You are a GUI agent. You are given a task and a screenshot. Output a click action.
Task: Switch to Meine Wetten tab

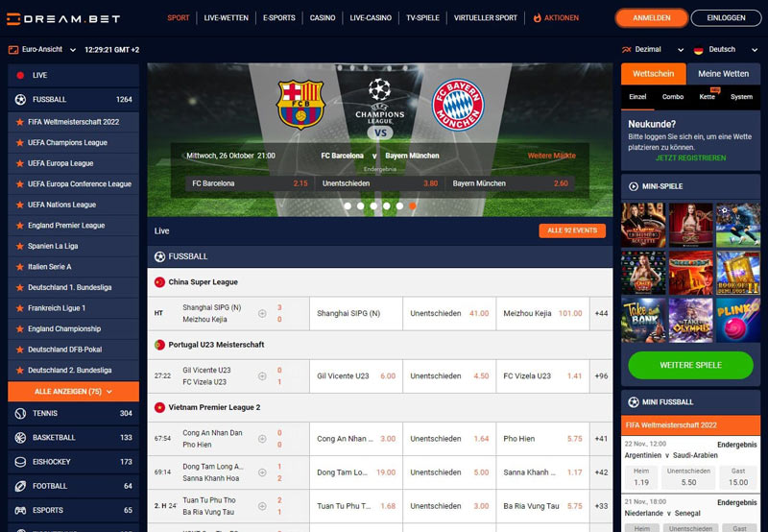[x=724, y=74]
